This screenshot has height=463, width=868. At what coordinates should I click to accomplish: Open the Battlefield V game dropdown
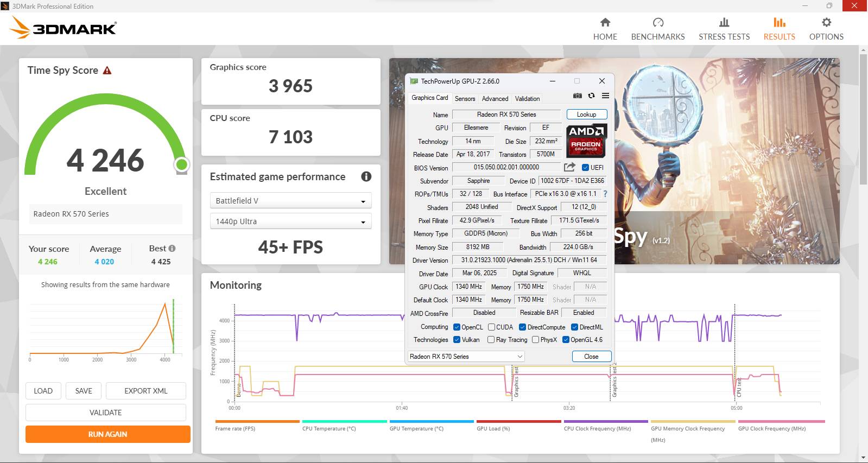[x=290, y=201]
